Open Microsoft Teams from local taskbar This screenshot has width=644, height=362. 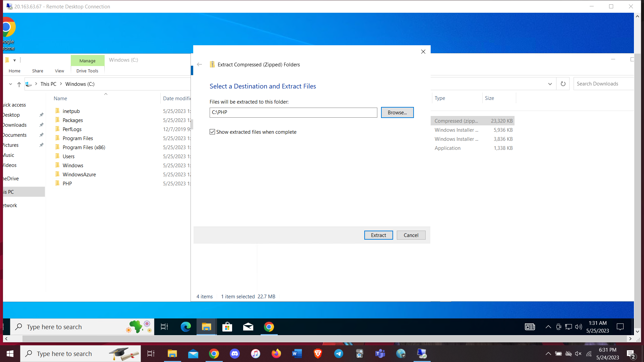pos(380,354)
